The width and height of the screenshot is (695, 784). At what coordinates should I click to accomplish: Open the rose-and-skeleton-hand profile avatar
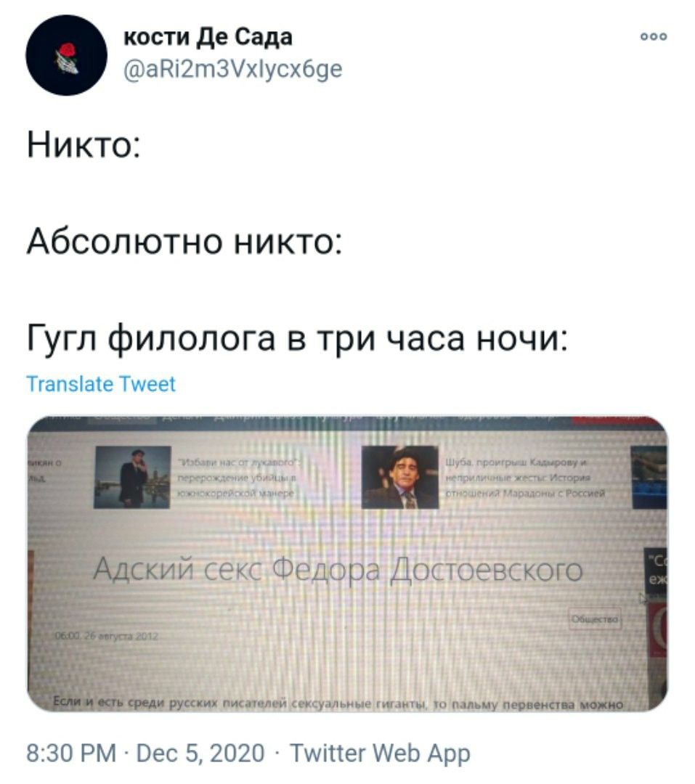[66, 55]
